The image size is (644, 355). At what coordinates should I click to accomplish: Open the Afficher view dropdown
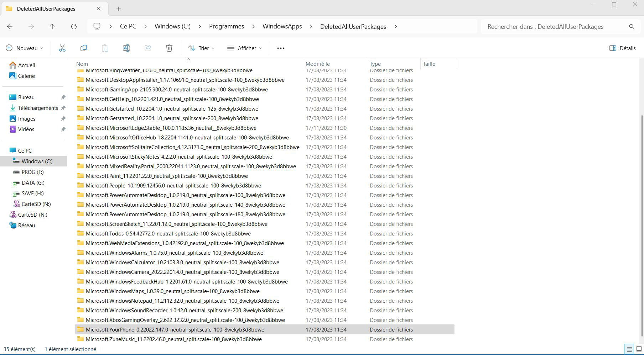click(245, 48)
